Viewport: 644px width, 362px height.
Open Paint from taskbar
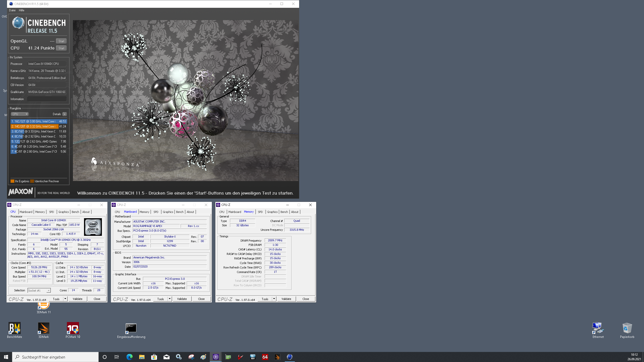tap(203, 357)
